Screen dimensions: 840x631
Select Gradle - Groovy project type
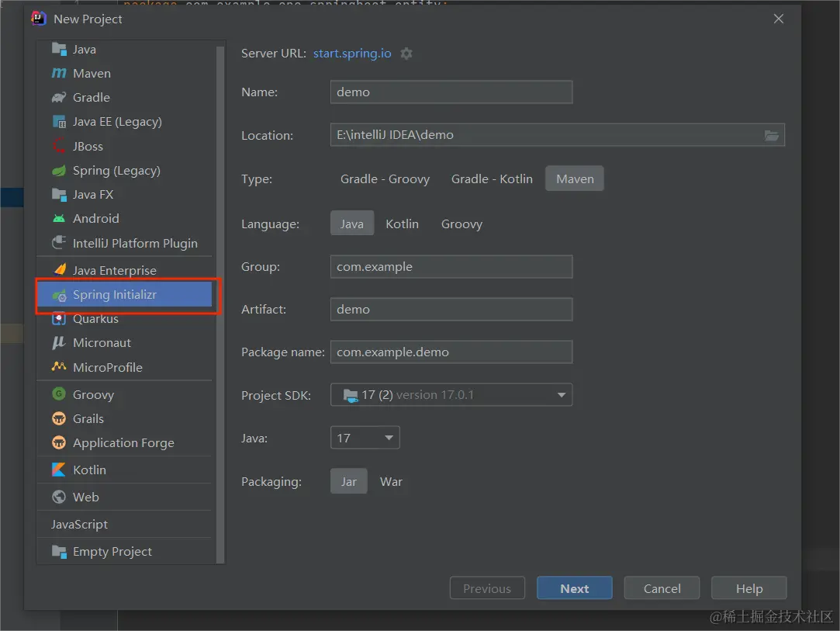coord(385,179)
